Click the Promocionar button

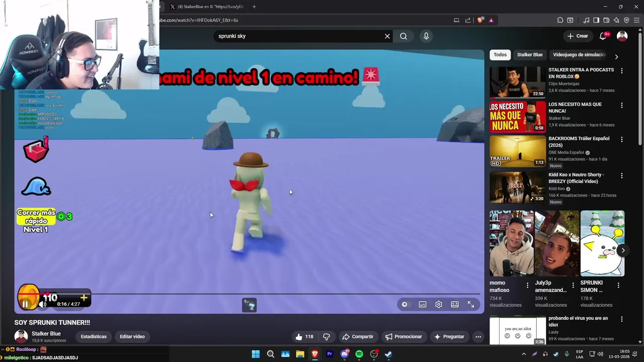(404, 336)
